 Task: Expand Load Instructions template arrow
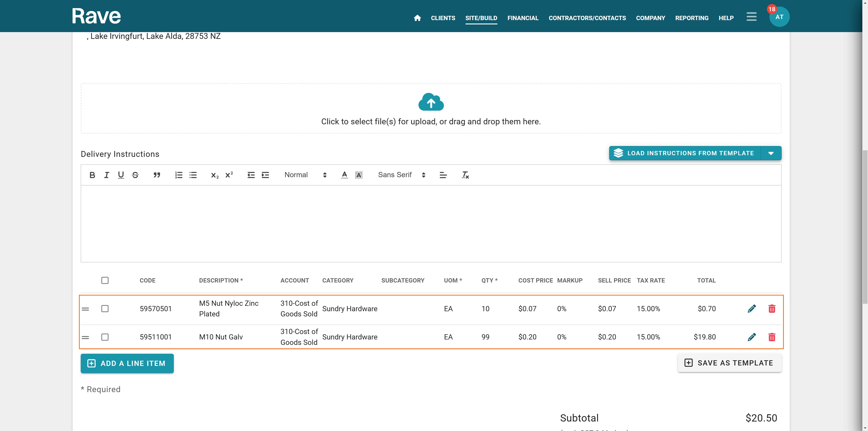tap(771, 153)
